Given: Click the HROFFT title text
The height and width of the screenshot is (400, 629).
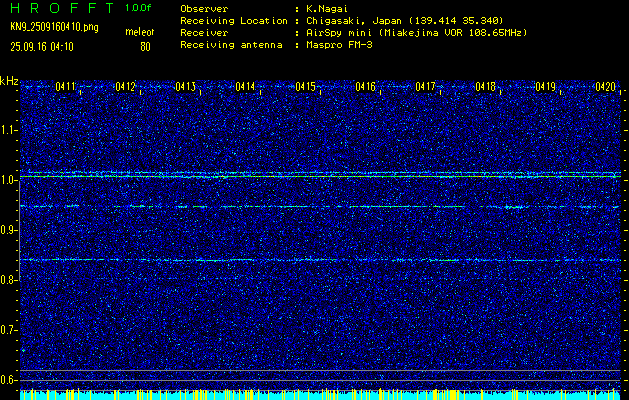Looking at the screenshot, I should click(62, 8).
